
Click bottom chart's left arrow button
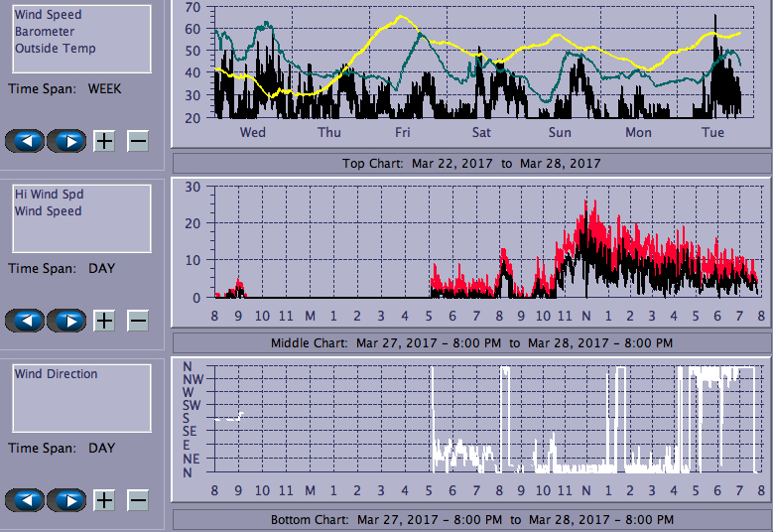point(25,499)
